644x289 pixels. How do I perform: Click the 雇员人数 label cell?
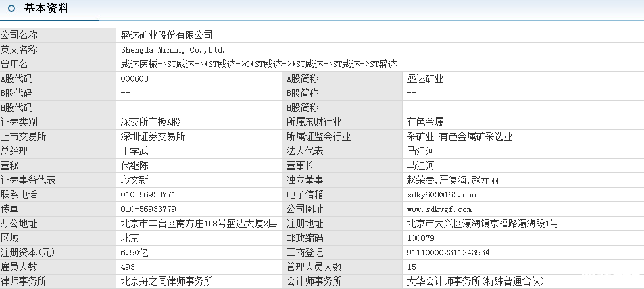pos(59,267)
